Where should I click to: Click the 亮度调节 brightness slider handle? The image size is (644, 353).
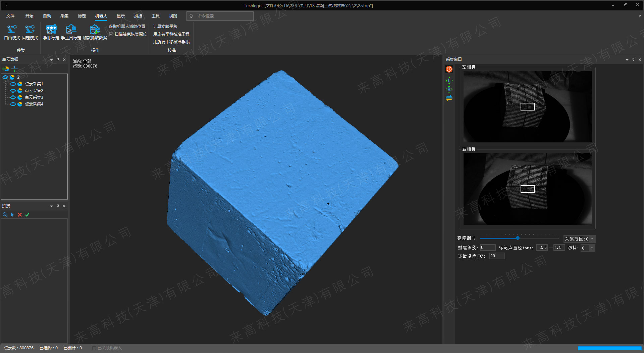tap(518, 238)
